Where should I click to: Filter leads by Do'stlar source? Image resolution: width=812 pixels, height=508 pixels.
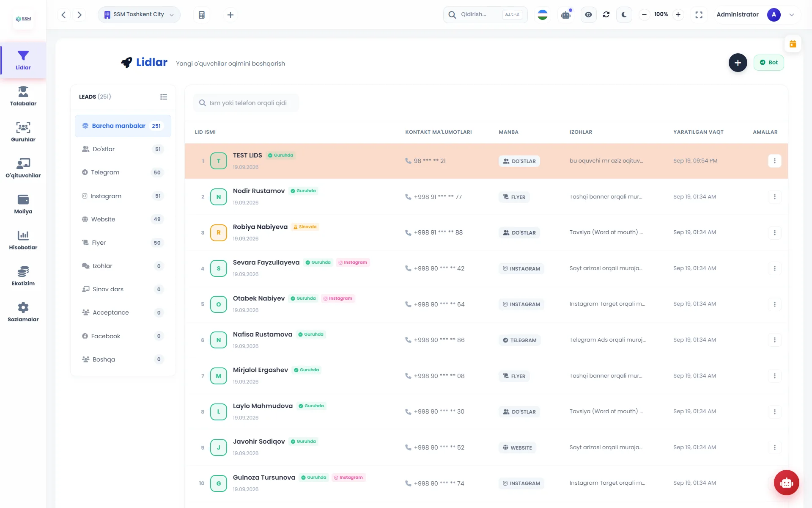tap(123, 149)
